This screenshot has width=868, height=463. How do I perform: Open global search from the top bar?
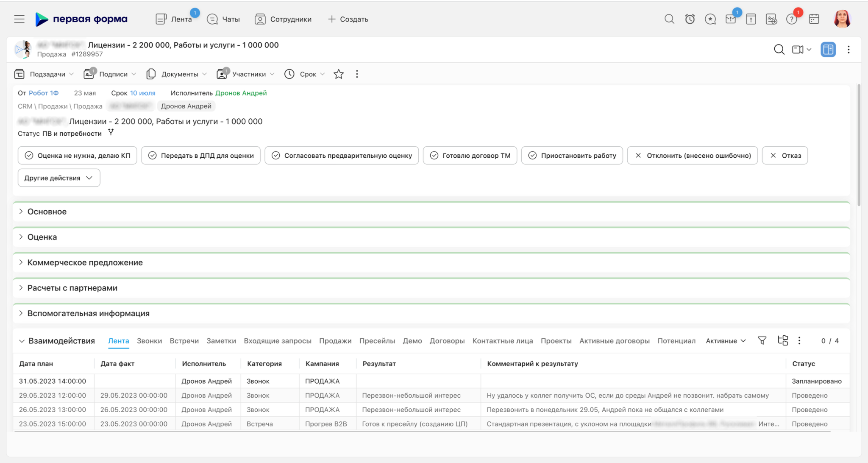pyautogui.click(x=669, y=19)
